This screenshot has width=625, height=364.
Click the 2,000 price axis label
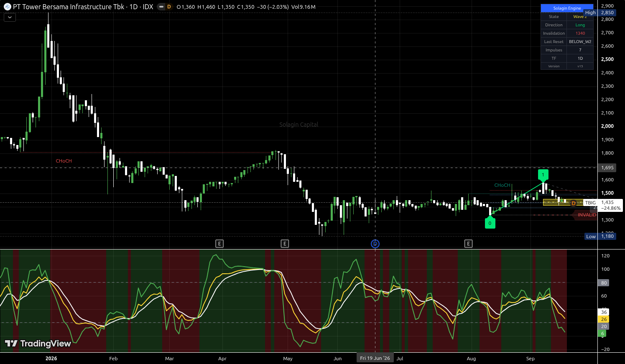pyautogui.click(x=607, y=126)
